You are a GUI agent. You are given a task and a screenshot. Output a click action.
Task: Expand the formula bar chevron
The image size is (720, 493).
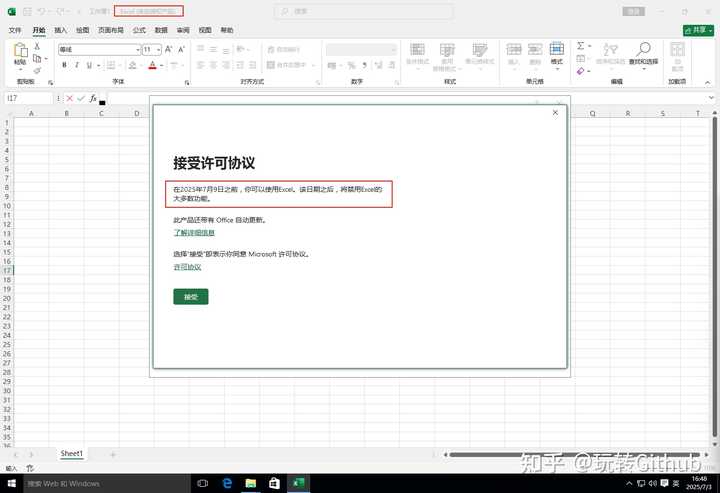[x=711, y=98]
